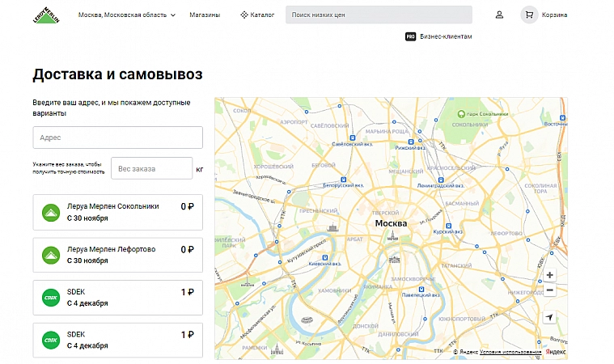Click the Восточный station marker on map
614x364 pixels.
(563, 117)
